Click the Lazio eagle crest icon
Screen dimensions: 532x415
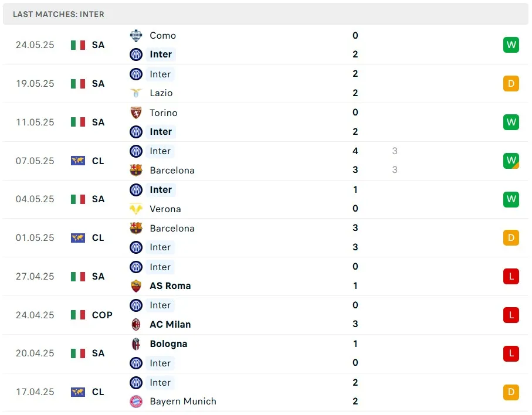pyautogui.click(x=136, y=93)
